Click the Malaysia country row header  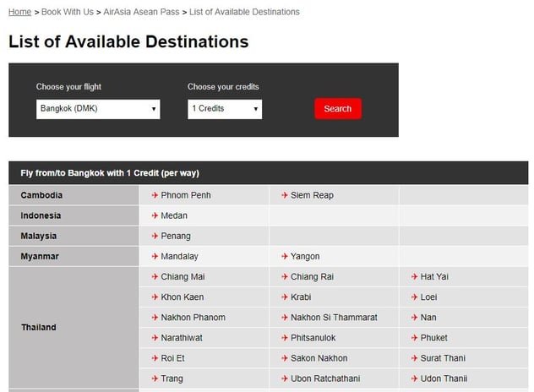(x=74, y=236)
